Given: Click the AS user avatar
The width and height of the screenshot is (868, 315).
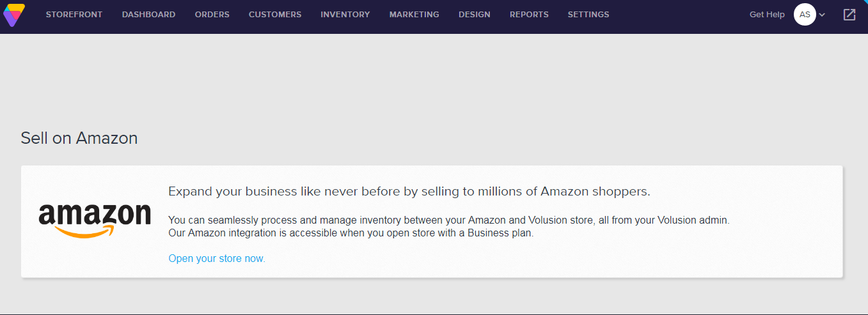Looking at the screenshot, I should point(805,15).
